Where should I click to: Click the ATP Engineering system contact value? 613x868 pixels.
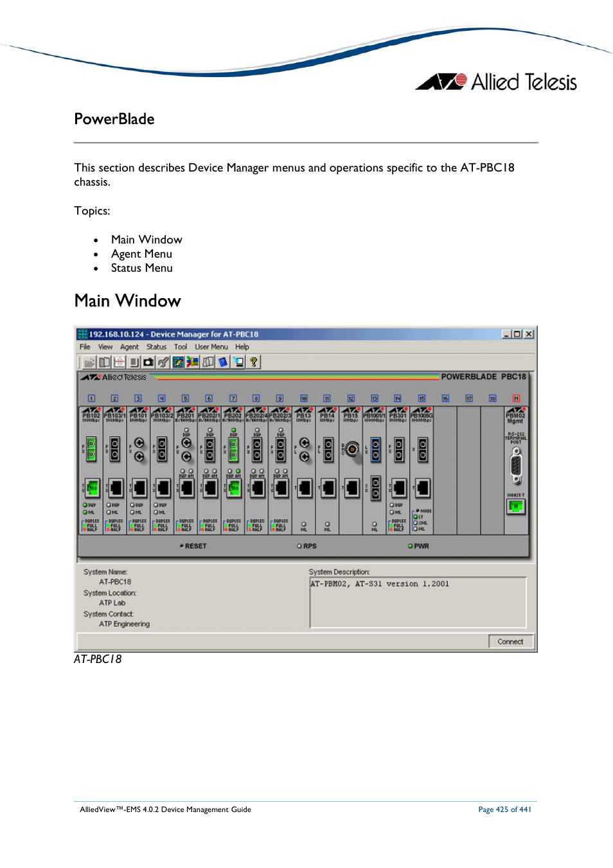click(125, 624)
